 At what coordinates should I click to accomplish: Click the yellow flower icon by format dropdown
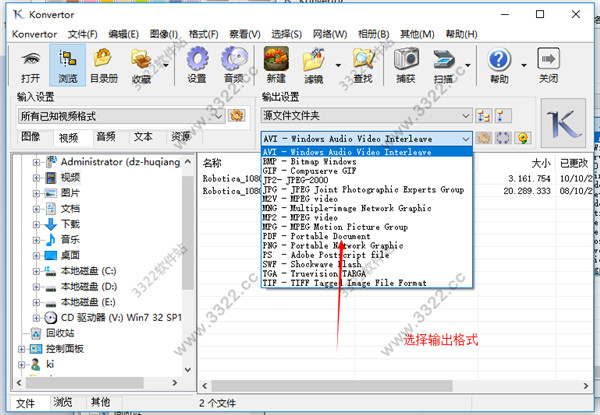pos(522,138)
